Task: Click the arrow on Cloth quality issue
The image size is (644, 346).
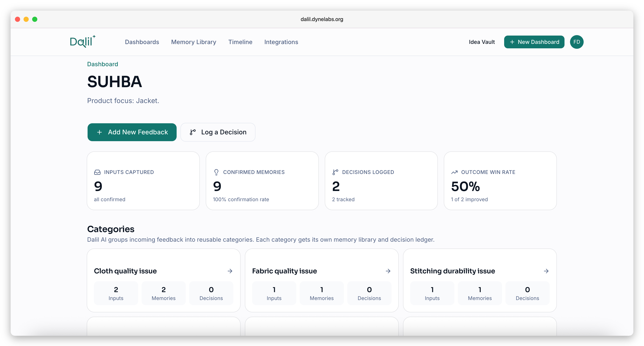Action: click(x=230, y=271)
